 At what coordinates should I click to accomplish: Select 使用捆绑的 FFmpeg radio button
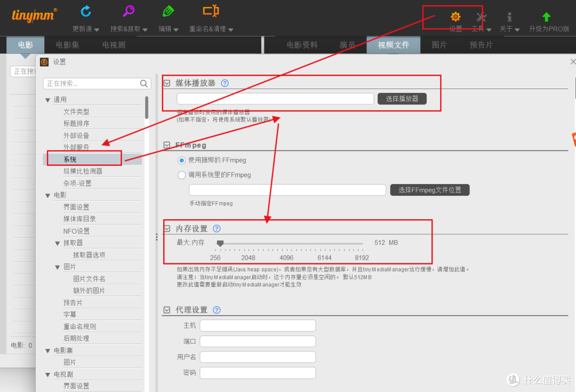pos(182,160)
